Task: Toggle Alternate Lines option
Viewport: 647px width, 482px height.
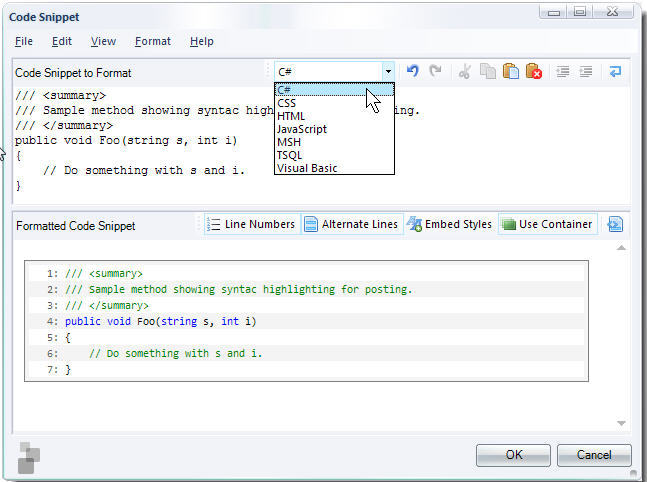Action: coord(352,224)
